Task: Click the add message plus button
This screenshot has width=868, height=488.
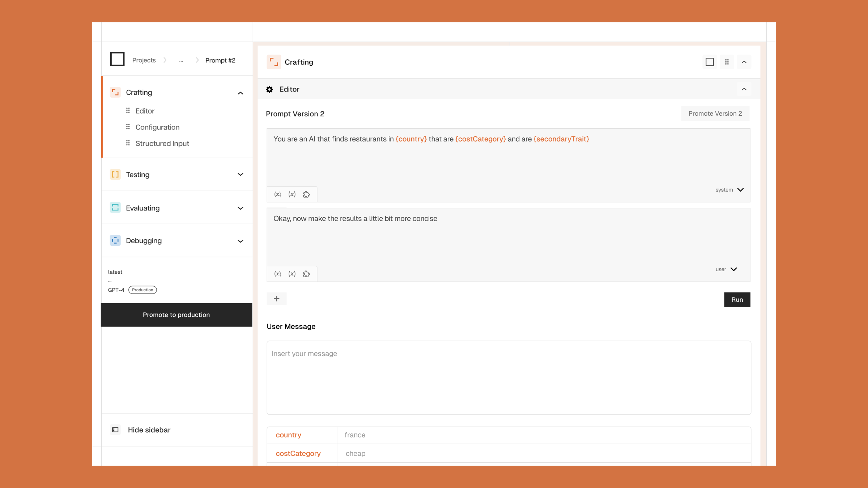Action: click(276, 299)
